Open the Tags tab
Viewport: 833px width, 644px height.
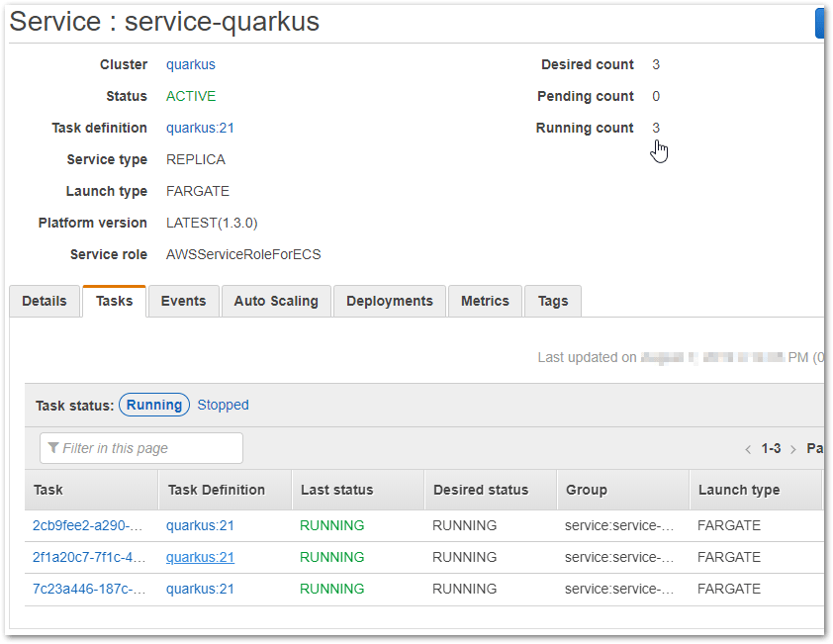pyautogui.click(x=552, y=301)
